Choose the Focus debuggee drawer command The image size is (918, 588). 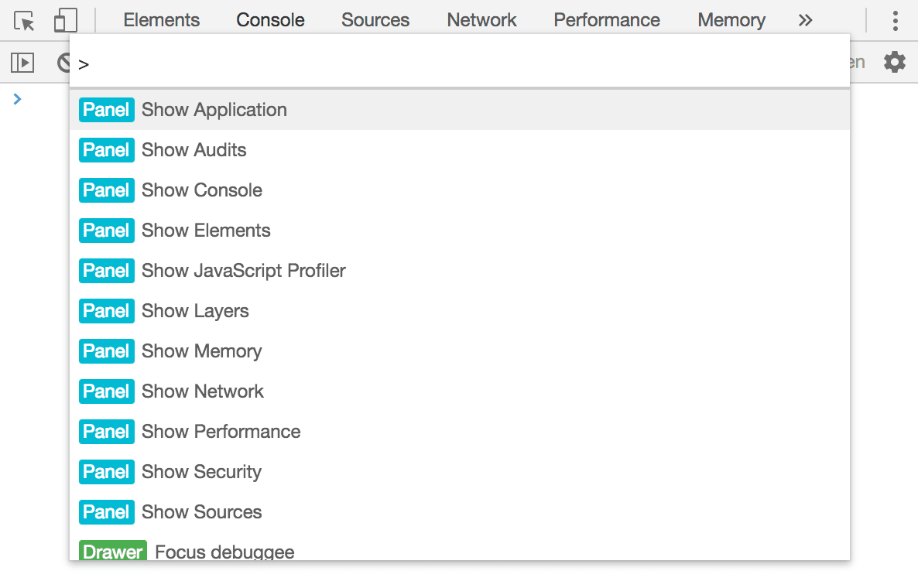coord(224,552)
